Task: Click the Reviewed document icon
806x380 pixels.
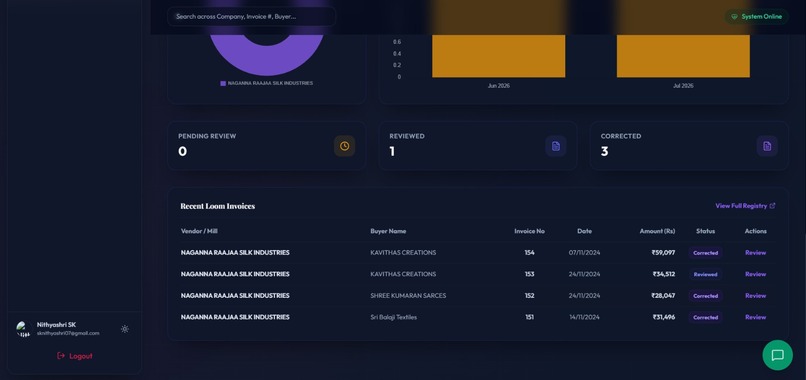Action: pos(556,146)
